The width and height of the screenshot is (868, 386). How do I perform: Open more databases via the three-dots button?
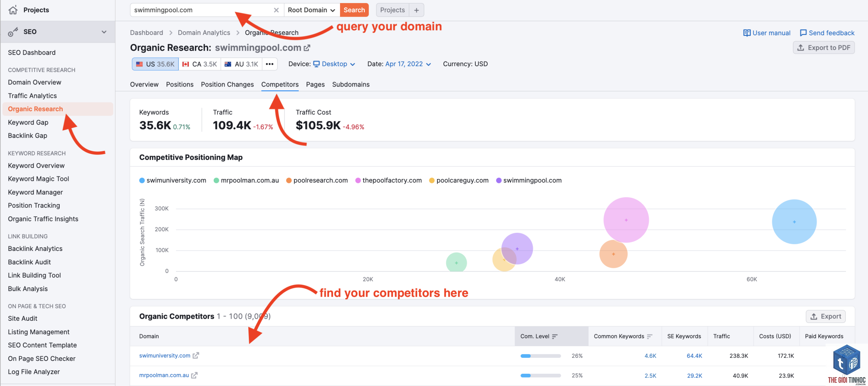270,64
